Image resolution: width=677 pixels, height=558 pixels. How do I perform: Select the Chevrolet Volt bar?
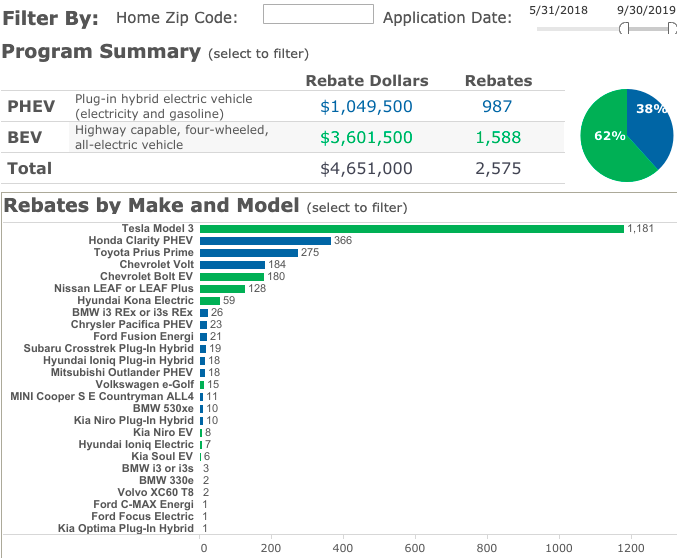click(x=233, y=265)
